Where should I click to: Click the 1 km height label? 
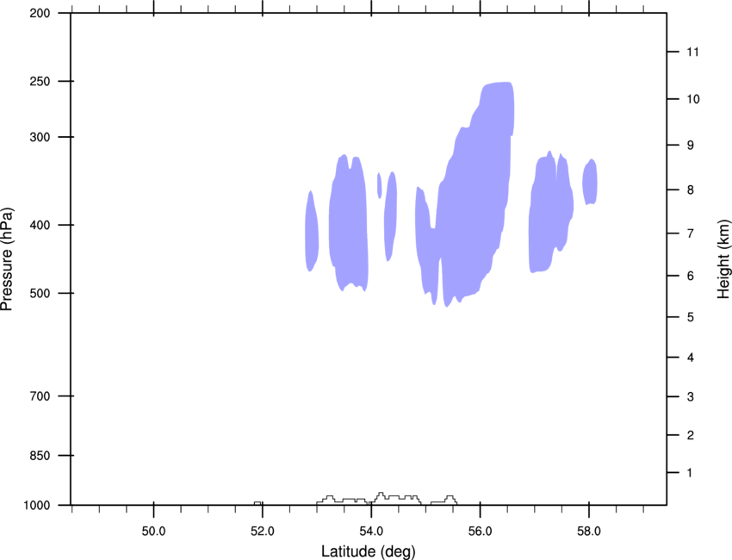[690, 473]
